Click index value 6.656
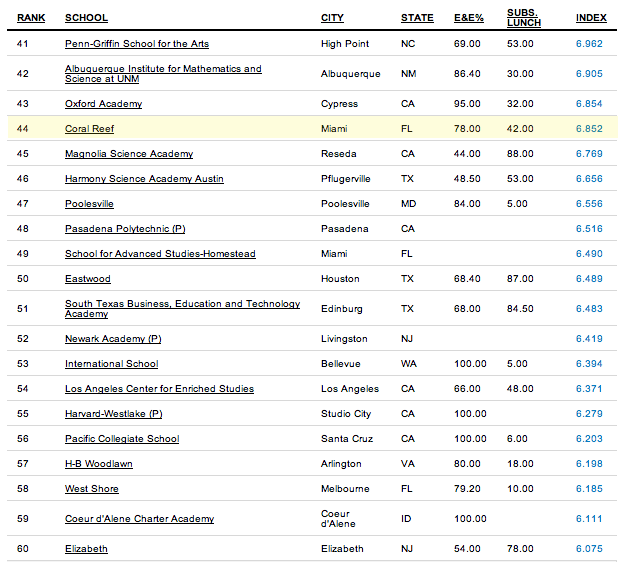626x566 pixels. pos(589,179)
